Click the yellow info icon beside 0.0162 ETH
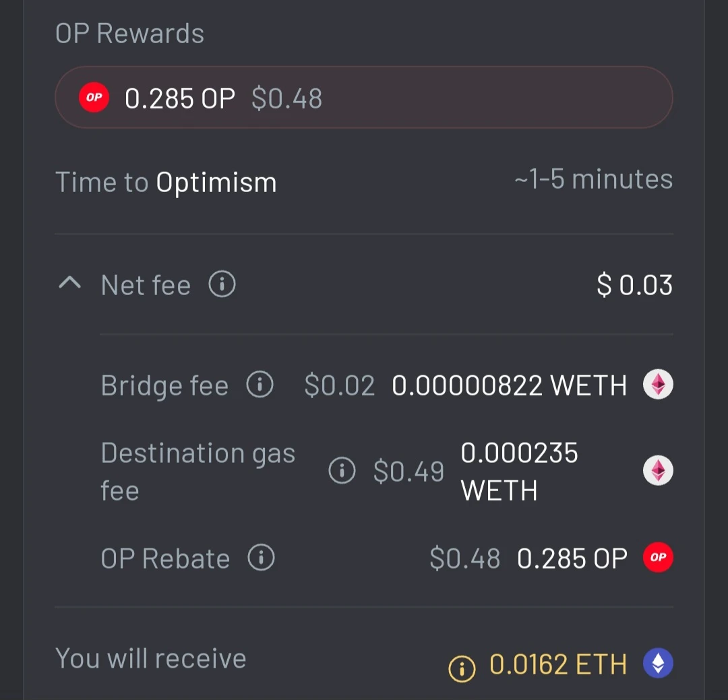 (x=462, y=668)
